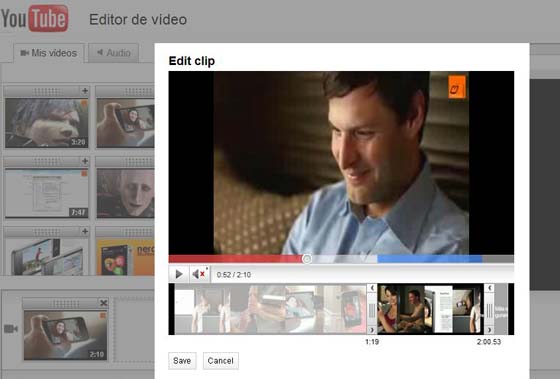The image size is (560, 379).
Task: Select the 3:28 video thumbnail
Action: tap(46, 123)
